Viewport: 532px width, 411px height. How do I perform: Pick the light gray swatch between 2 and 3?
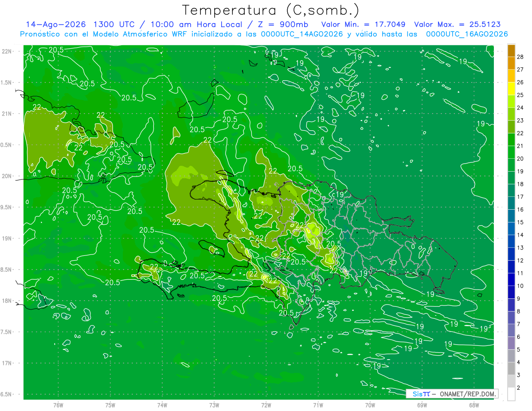pos(511,381)
